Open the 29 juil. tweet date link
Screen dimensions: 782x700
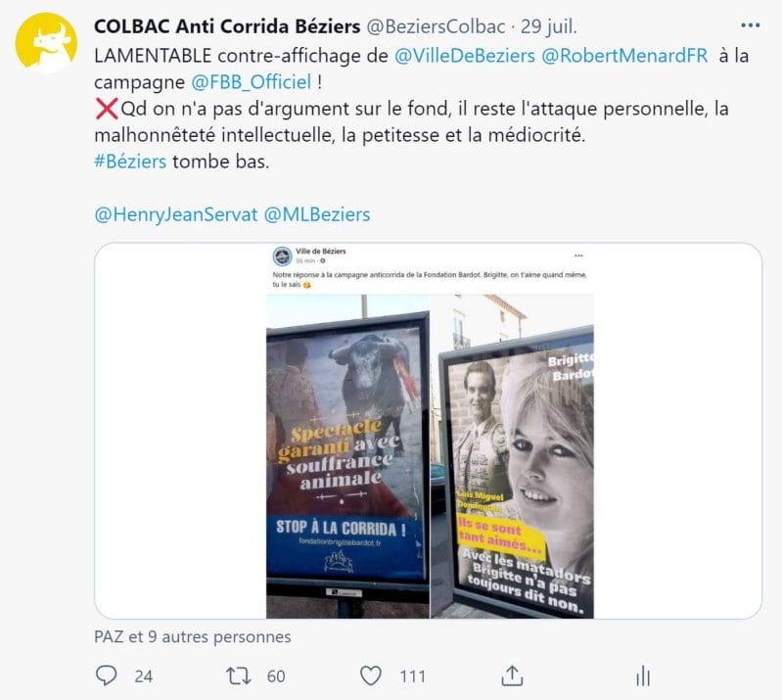click(x=549, y=26)
